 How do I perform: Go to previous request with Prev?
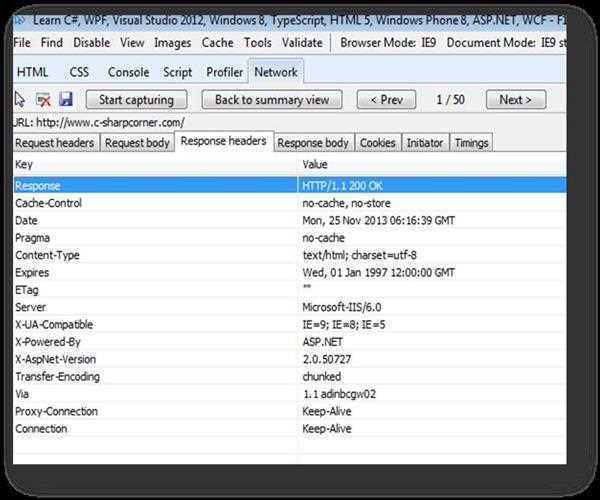(x=385, y=100)
